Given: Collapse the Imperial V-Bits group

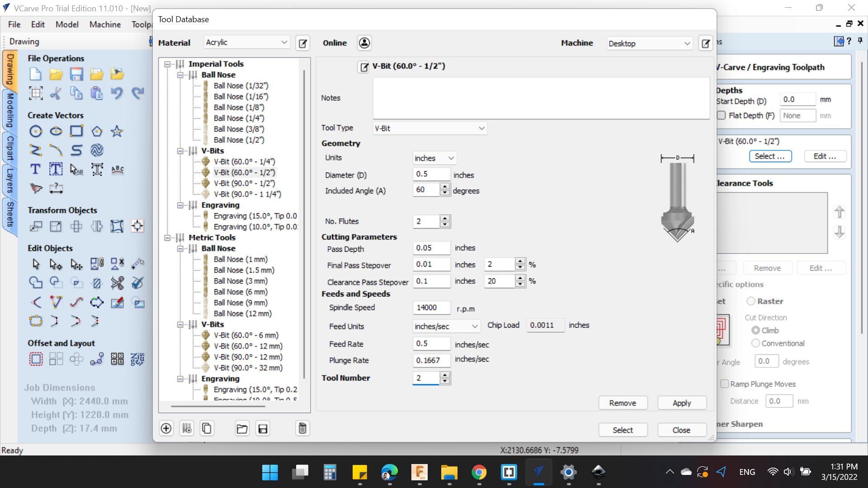Looking at the screenshot, I should click(x=180, y=151).
